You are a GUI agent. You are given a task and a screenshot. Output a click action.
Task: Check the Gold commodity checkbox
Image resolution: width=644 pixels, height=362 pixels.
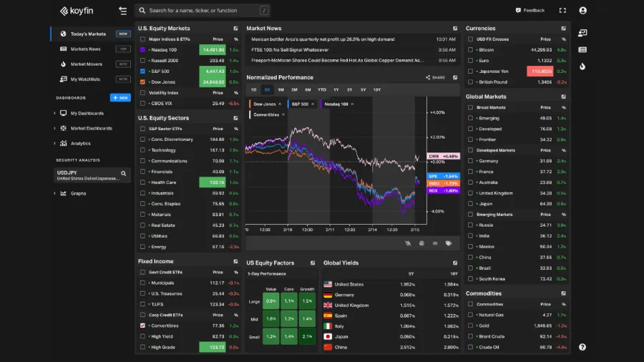pyautogui.click(x=470, y=326)
